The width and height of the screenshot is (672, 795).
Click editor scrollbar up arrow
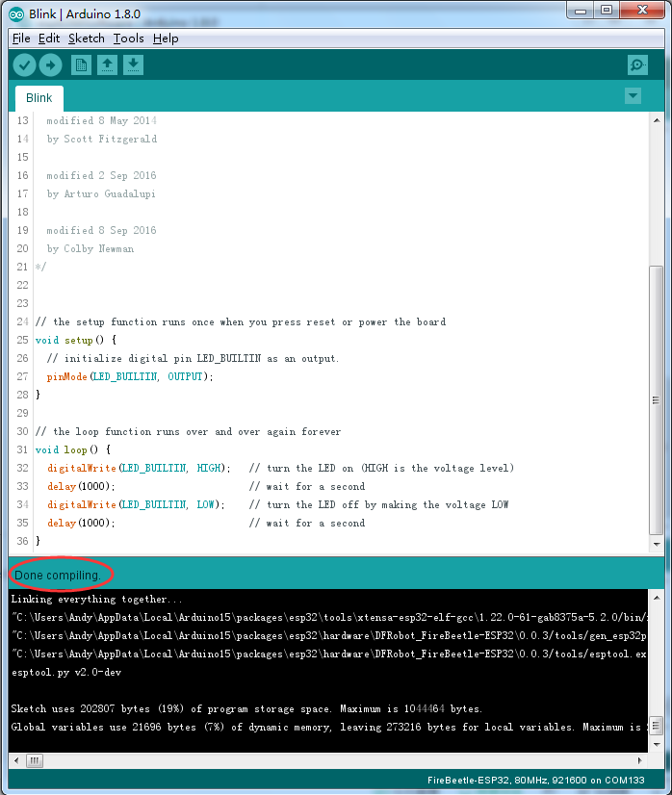657,120
